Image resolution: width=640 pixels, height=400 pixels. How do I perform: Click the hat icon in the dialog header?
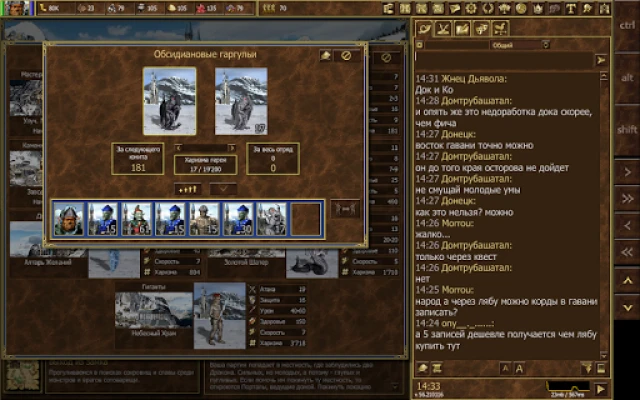tap(327, 56)
